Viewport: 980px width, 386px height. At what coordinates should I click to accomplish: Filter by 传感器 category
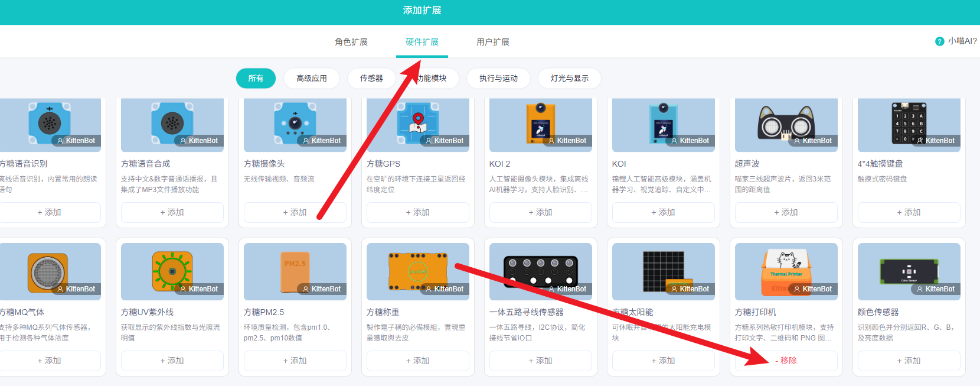click(x=371, y=78)
